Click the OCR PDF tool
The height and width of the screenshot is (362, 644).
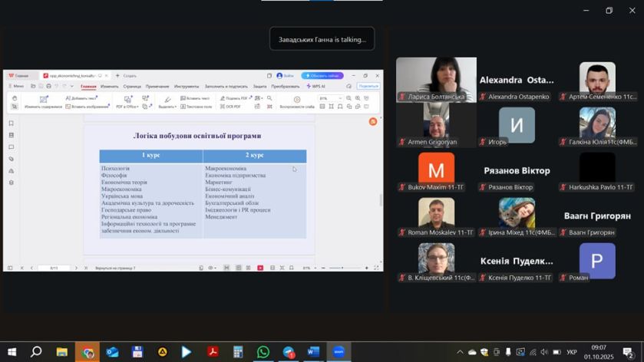click(x=230, y=107)
